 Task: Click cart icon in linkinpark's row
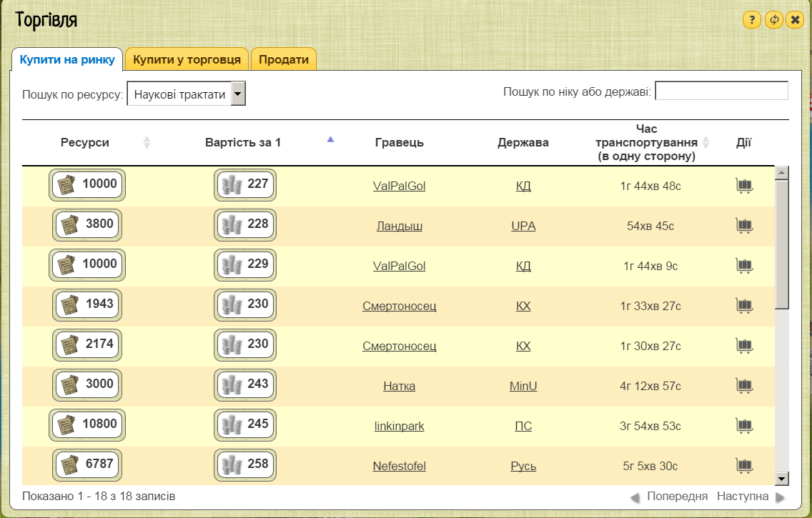(x=744, y=425)
